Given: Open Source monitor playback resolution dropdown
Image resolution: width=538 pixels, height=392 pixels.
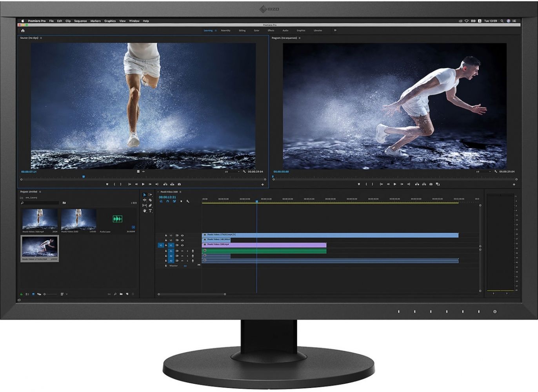Looking at the screenshot, I should (x=231, y=172).
